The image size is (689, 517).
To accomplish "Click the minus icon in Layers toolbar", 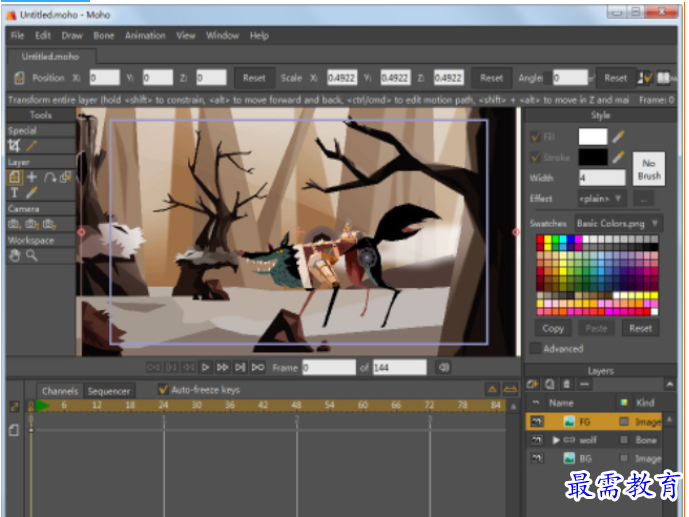I will coord(584,384).
